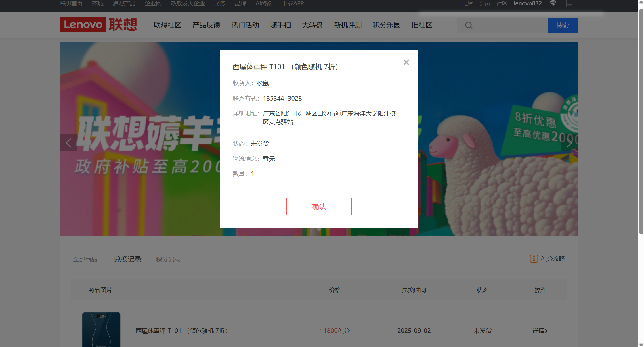
Task: Switch to 全部商品 tab
Action: 85,259
